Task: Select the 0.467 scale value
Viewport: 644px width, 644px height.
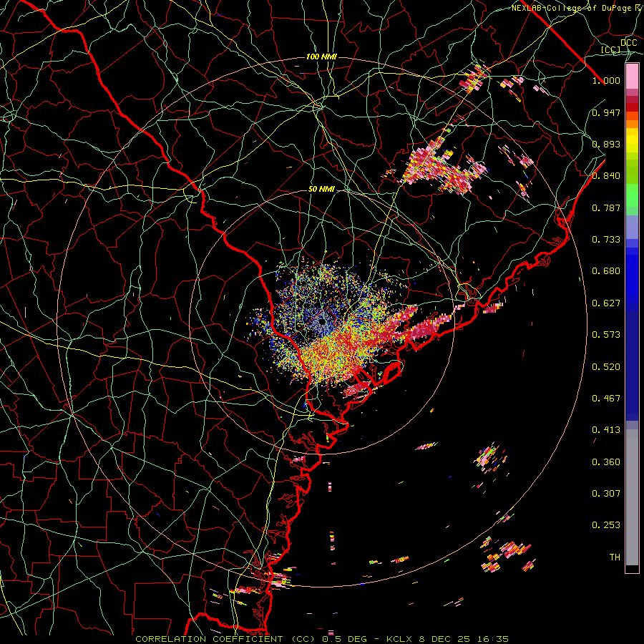Action: click(606, 398)
